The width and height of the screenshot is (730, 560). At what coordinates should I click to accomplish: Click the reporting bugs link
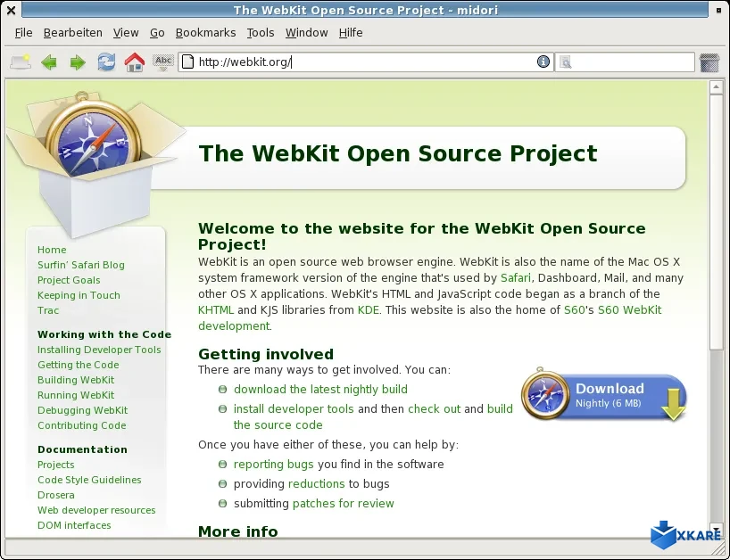(274, 465)
